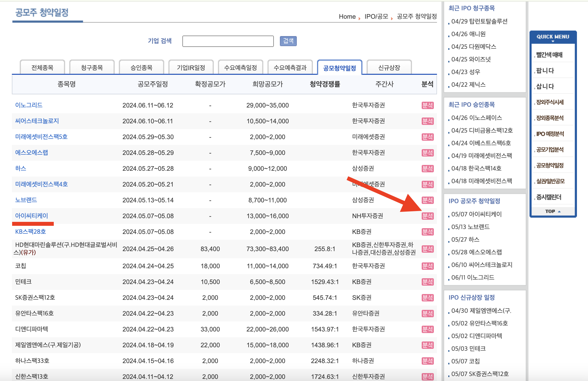Click into the 기업 검색 text field

click(228, 41)
